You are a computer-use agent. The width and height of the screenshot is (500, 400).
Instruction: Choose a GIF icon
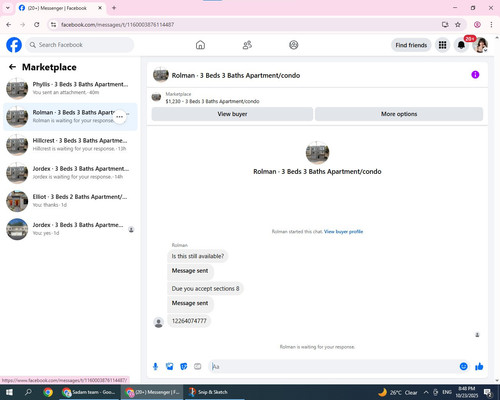click(198, 367)
